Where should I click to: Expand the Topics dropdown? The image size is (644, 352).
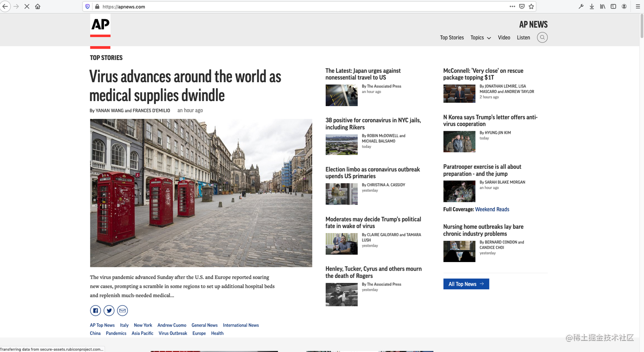480,38
